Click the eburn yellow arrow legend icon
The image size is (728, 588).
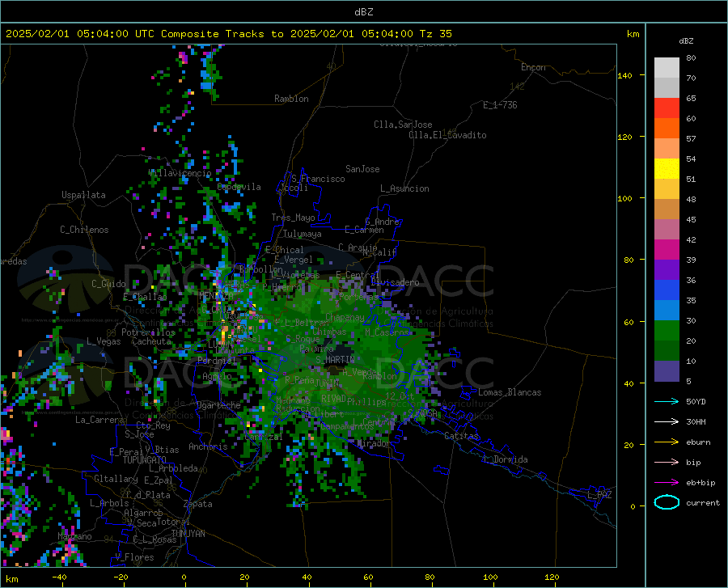pyautogui.click(x=667, y=442)
